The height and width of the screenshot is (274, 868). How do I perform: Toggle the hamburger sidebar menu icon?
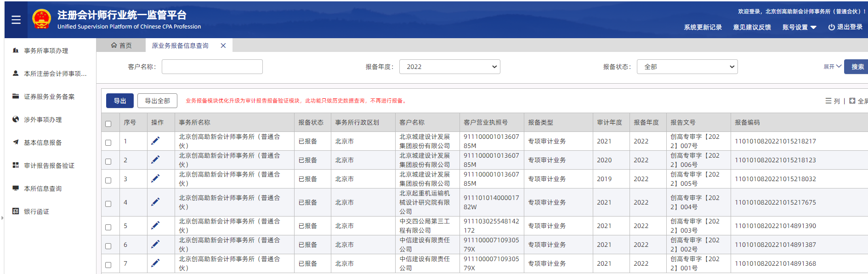tap(16, 20)
